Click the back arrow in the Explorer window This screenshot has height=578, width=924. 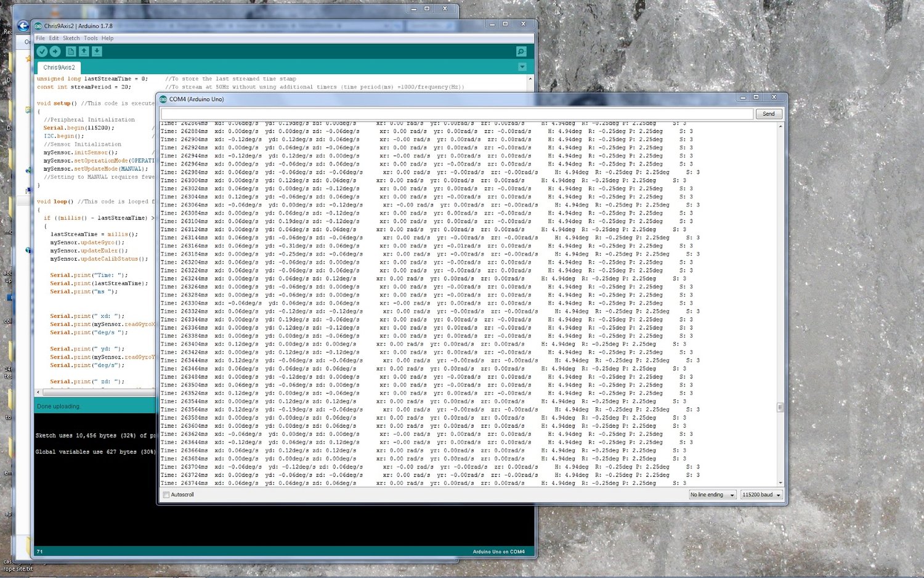(23, 26)
